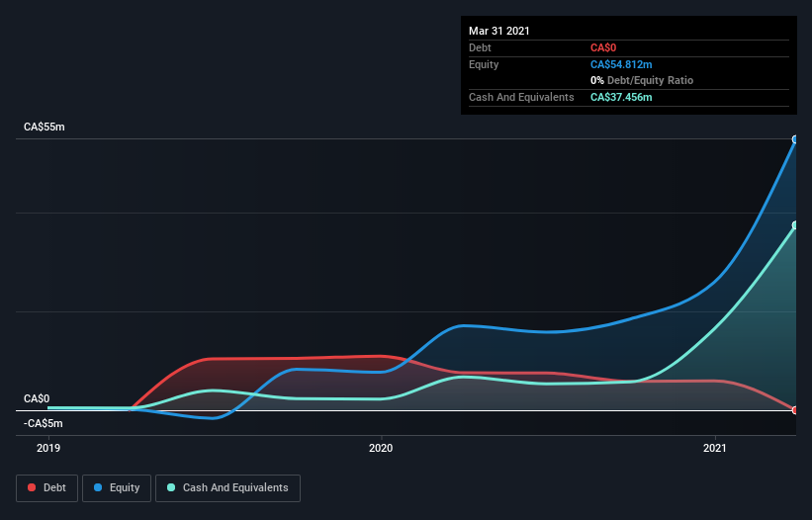The width and height of the screenshot is (812, 520).
Task: Click the 0% Debt/Equity Ratio text
Action: coord(642,80)
